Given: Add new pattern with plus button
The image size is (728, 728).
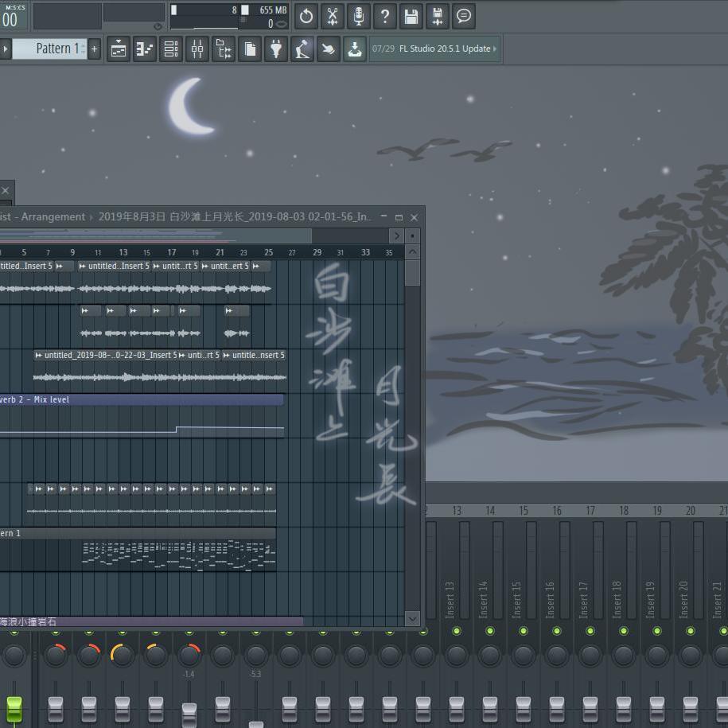Looking at the screenshot, I should pyautogui.click(x=94, y=49).
